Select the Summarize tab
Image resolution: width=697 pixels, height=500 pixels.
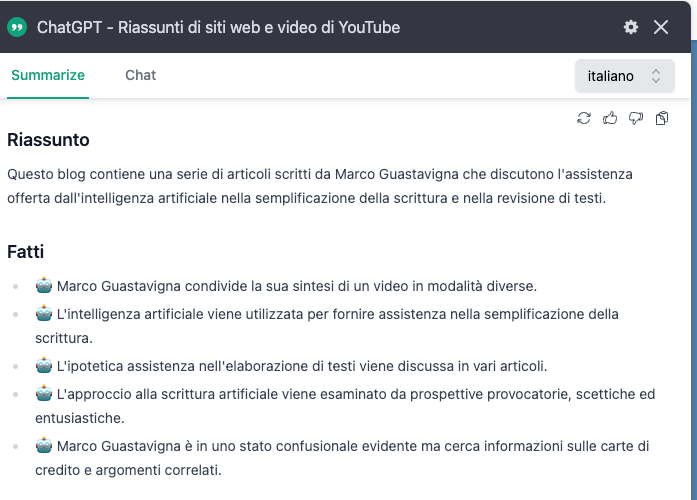pyautogui.click(x=48, y=75)
